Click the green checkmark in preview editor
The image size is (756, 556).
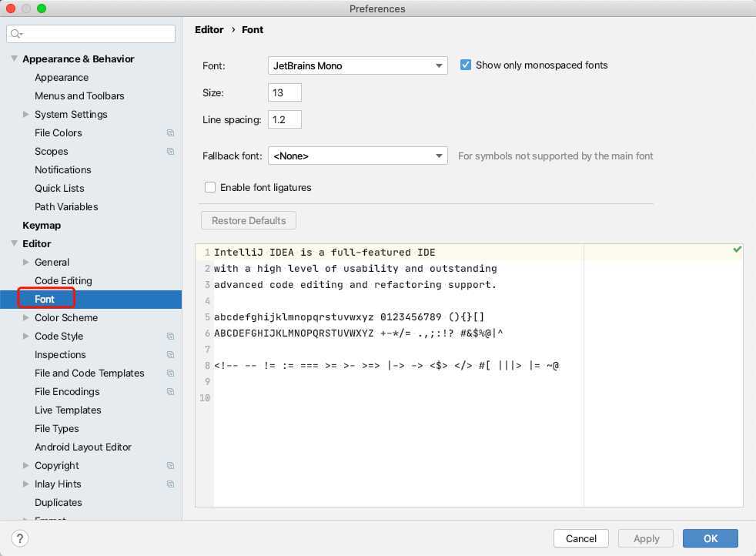pyautogui.click(x=737, y=250)
